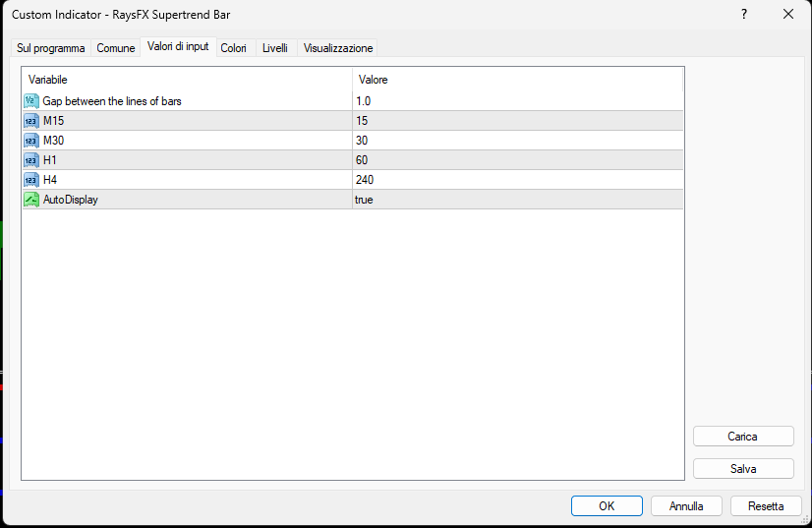Edit the value 1.0 for Gap
Viewport: 812px width, 528px height.
pyautogui.click(x=518, y=101)
